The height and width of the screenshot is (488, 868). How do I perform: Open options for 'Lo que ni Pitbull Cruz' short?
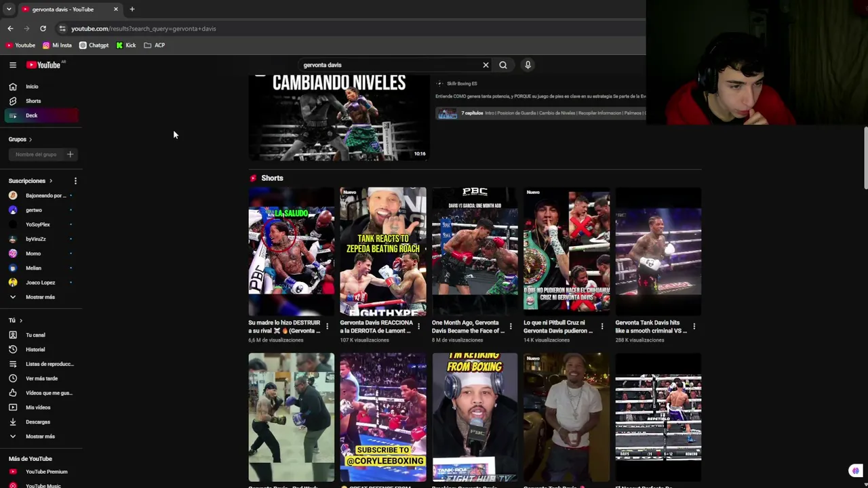pyautogui.click(x=601, y=327)
